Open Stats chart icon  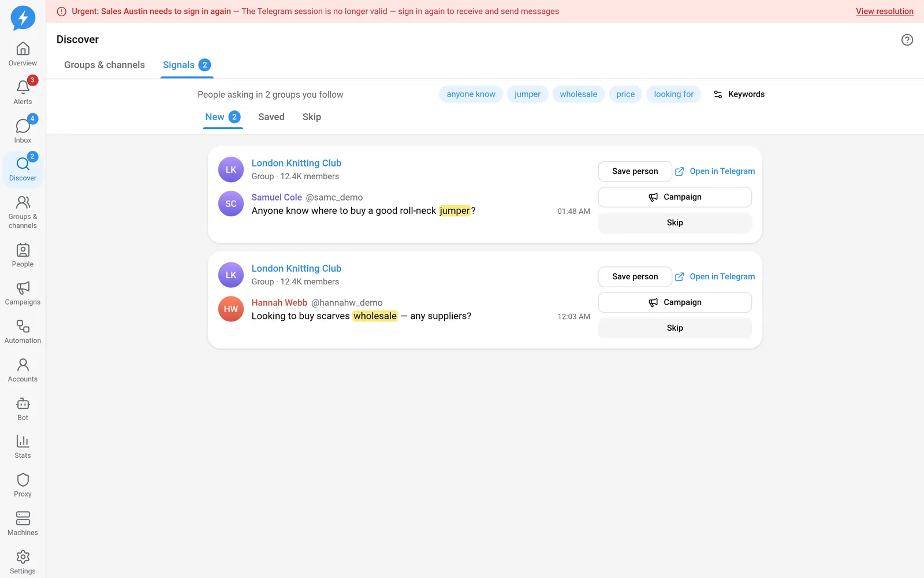point(23,447)
